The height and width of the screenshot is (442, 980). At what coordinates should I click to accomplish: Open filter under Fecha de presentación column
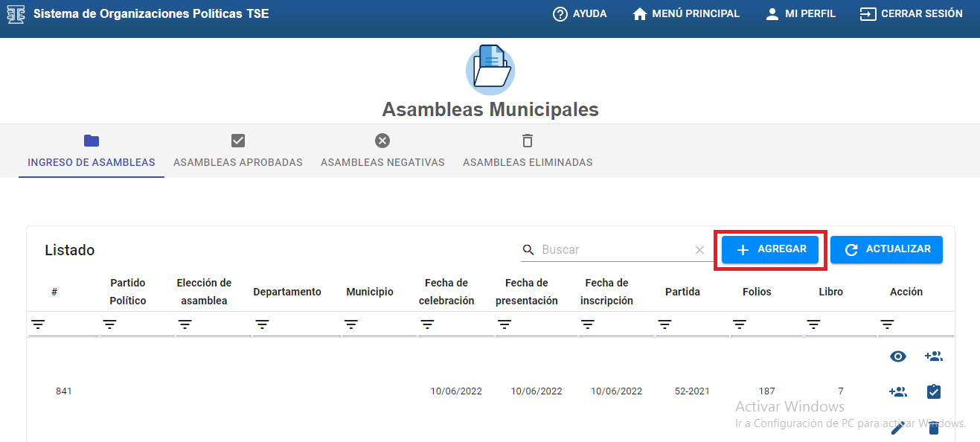505,324
